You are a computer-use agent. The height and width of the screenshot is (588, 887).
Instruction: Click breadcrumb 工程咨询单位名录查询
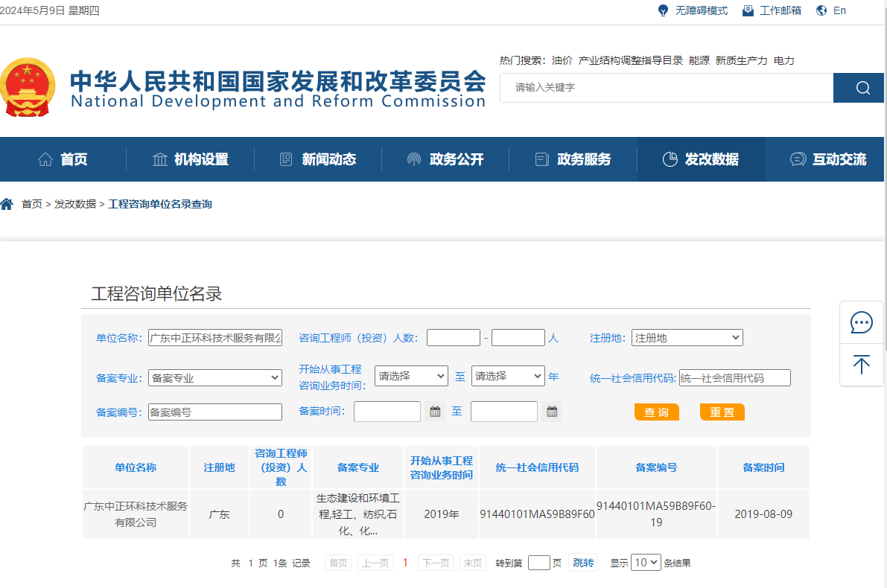pos(160,204)
